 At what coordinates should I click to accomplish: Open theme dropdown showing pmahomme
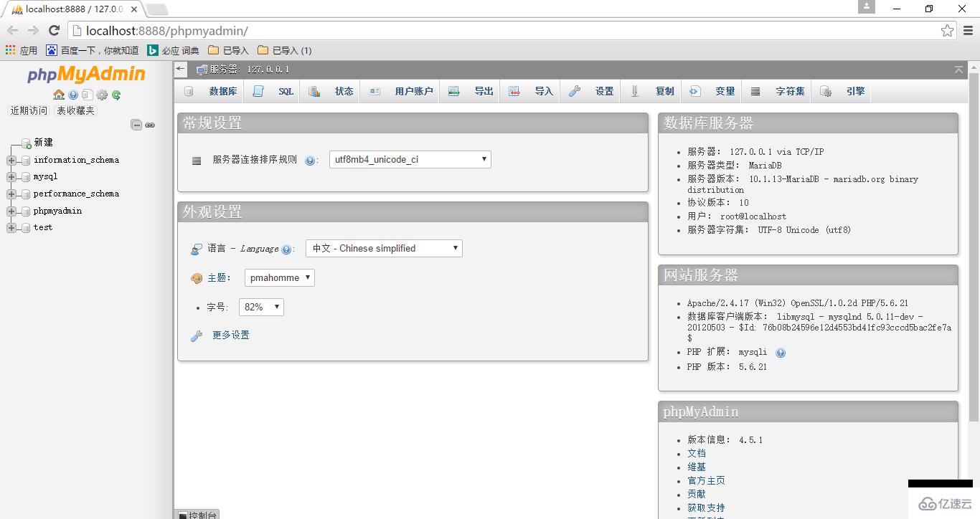[x=280, y=277]
